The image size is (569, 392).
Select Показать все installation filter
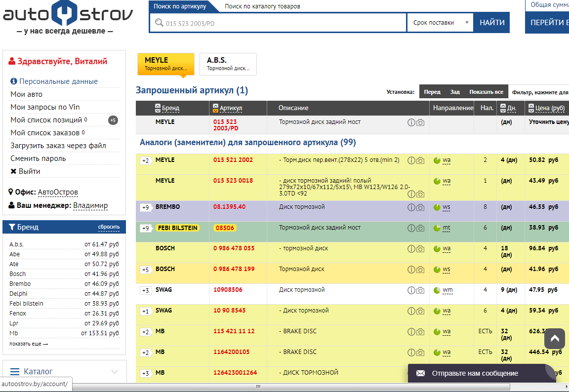486,92
